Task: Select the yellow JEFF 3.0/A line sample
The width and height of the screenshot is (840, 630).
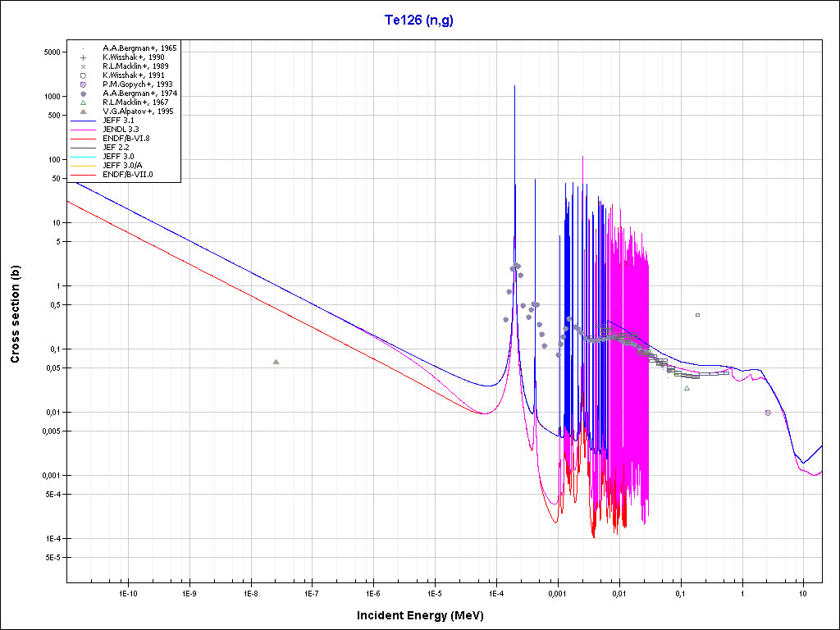Action: pos(84,166)
